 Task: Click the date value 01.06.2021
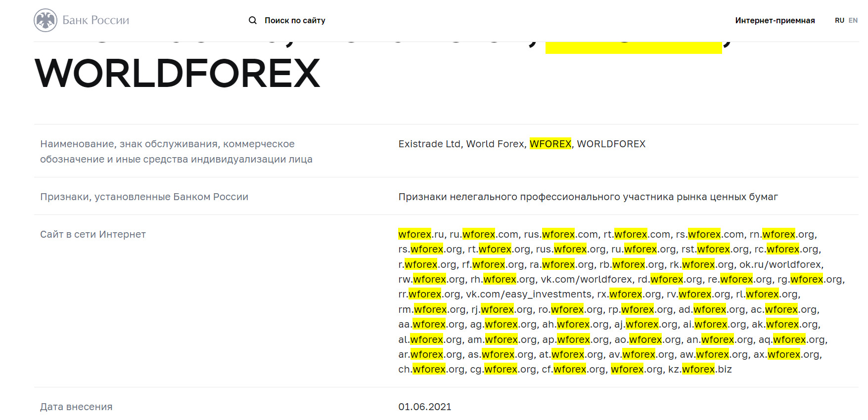coord(425,407)
